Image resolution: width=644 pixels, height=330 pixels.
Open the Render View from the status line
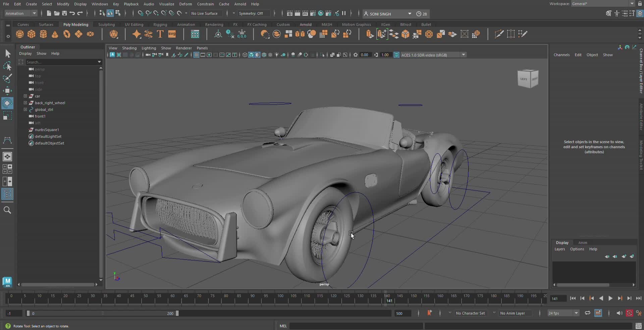coord(289,13)
